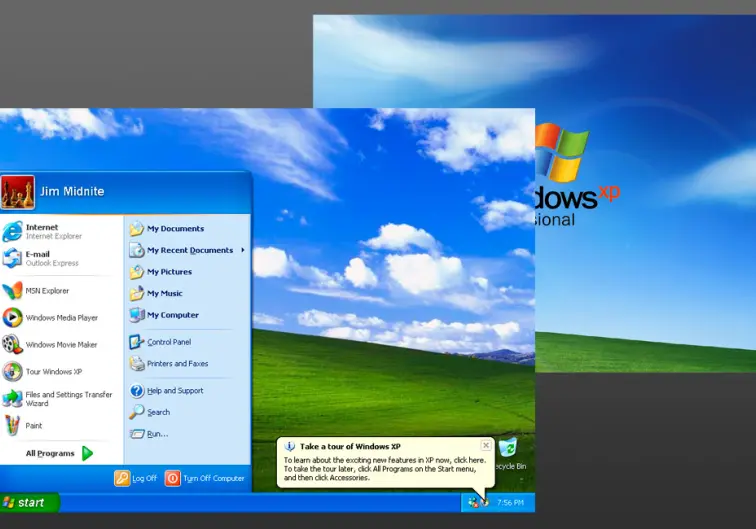Open the Recycle Bin on desktop

click(x=508, y=452)
